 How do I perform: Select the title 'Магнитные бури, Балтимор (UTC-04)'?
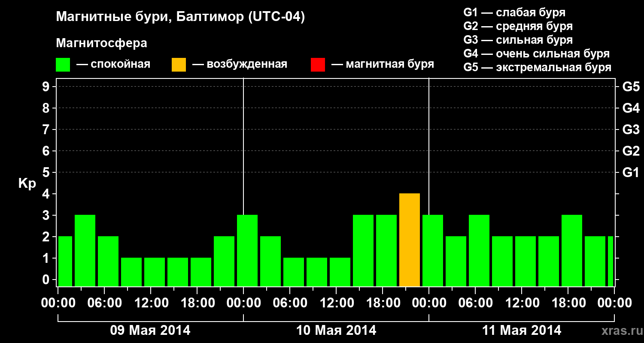[x=180, y=18]
